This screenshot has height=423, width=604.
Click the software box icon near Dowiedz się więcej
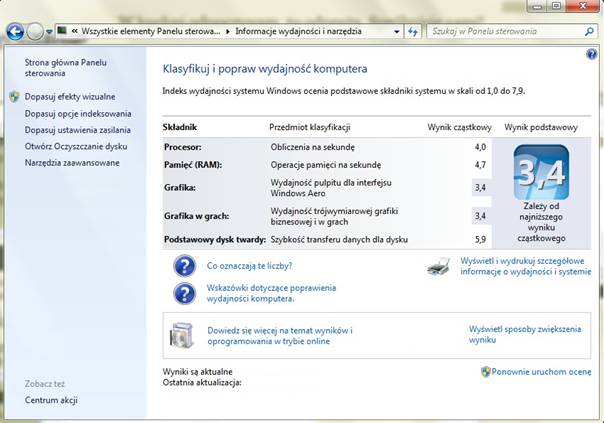click(182, 336)
